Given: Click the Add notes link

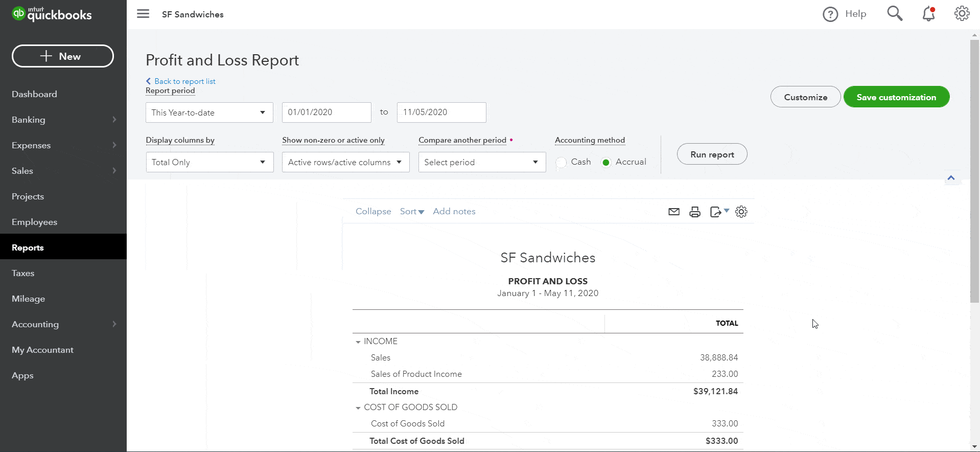Looking at the screenshot, I should tap(454, 212).
